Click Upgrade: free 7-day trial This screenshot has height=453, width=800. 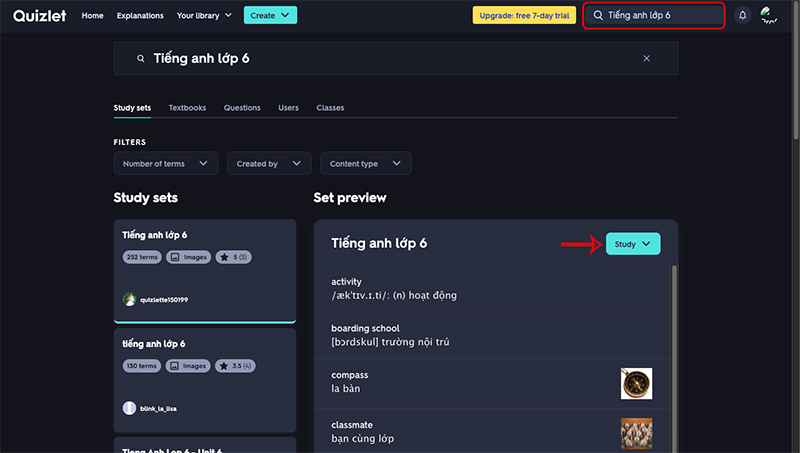[524, 16]
